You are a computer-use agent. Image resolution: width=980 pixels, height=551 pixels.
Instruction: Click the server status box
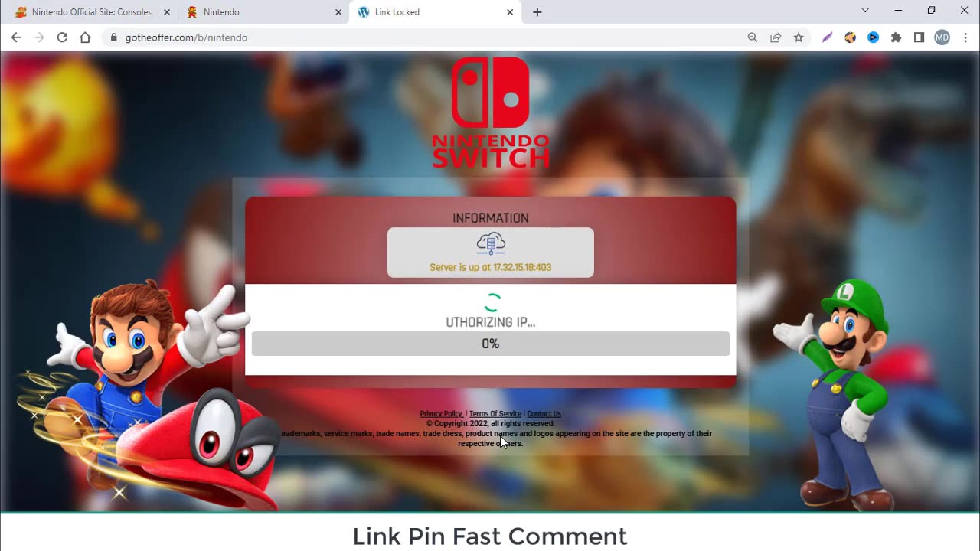pos(491,253)
